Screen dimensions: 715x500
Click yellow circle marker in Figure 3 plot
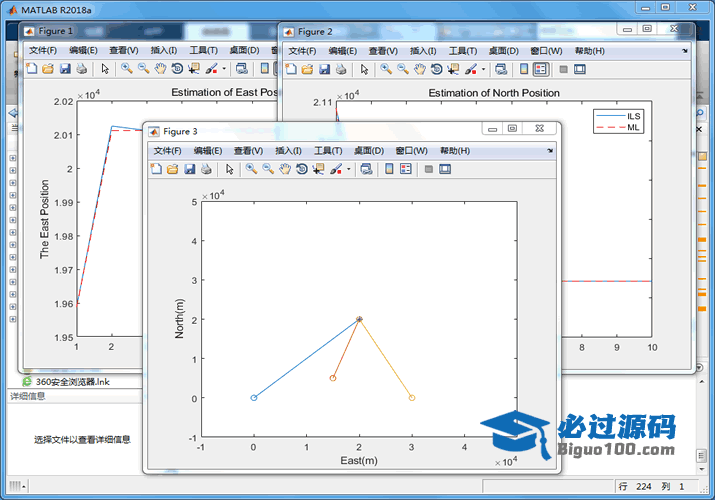[412, 398]
